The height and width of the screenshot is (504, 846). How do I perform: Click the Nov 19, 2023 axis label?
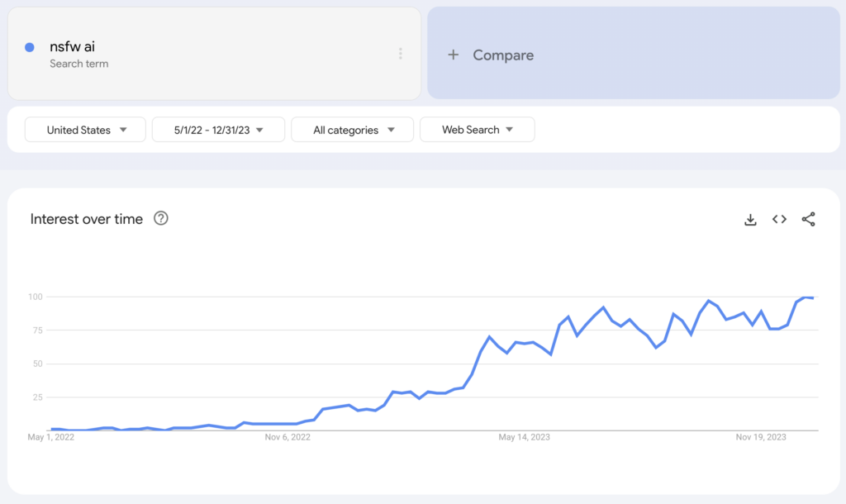click(x=761, y=437)
